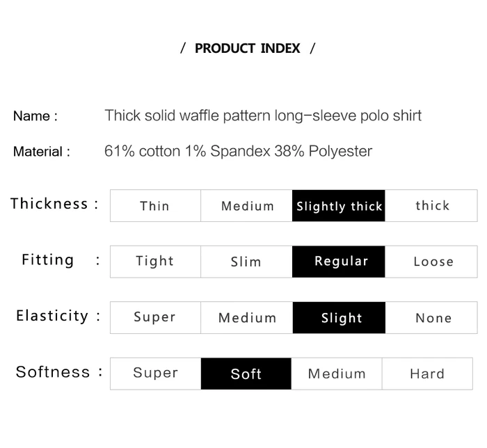The width and height of the screenshot is (487, 448).
Task: Choose Medium in the Thickness row
Action: 247,206
